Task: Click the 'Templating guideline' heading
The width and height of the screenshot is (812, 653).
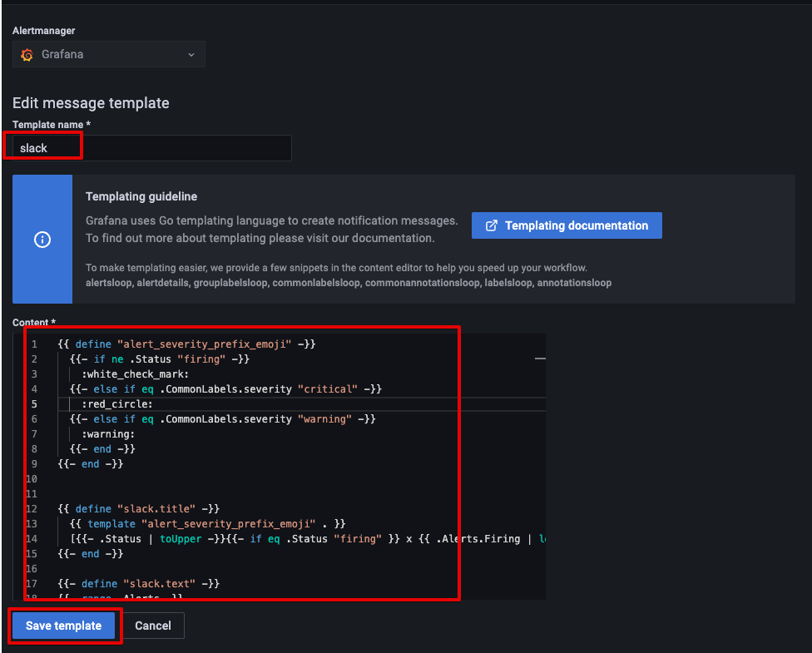Action: click(x=141, y=196)
